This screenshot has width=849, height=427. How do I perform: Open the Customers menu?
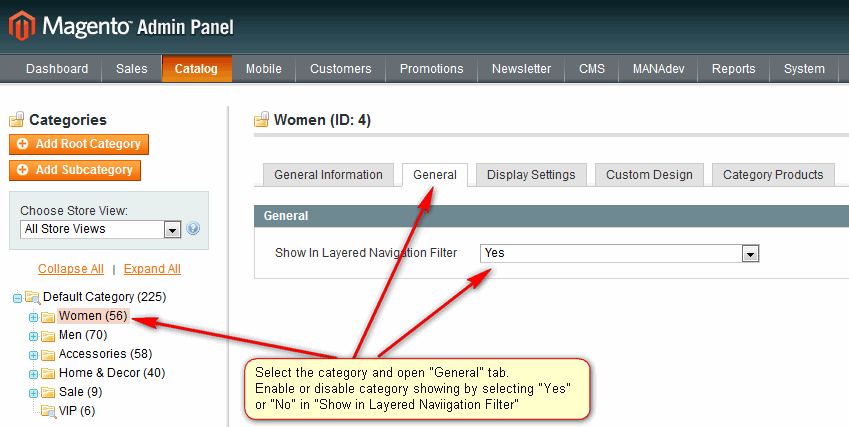[x=341, y=69]
